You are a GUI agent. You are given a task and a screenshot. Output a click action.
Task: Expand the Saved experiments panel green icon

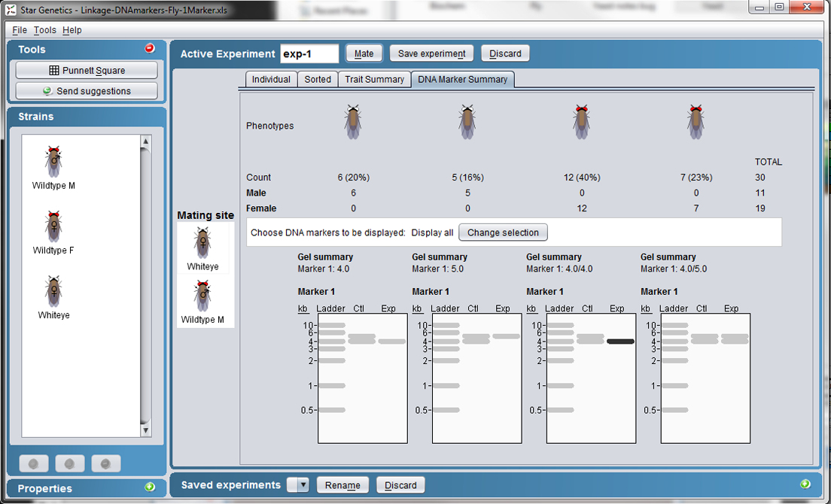pos(805,484)
